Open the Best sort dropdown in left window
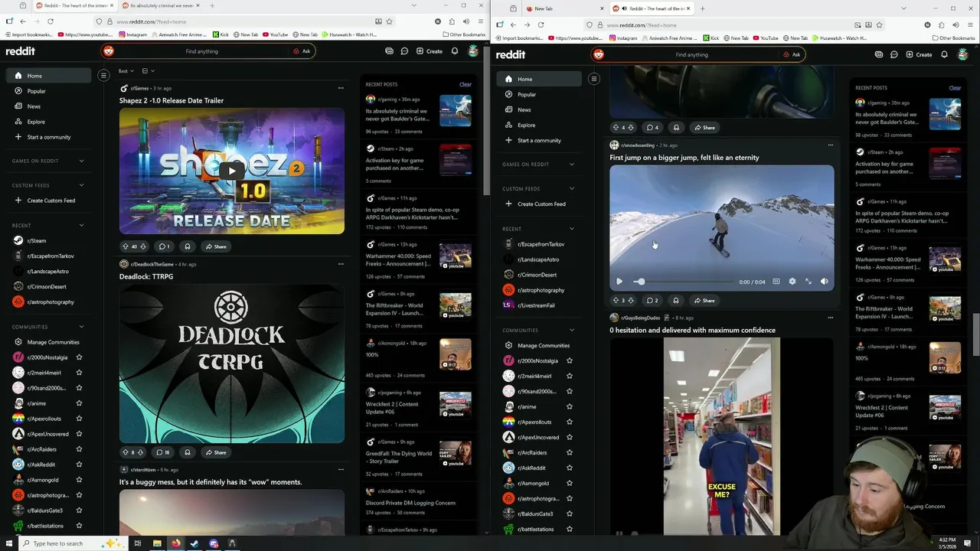This screenshot has width=980, height=551. [x=126, y=71]
